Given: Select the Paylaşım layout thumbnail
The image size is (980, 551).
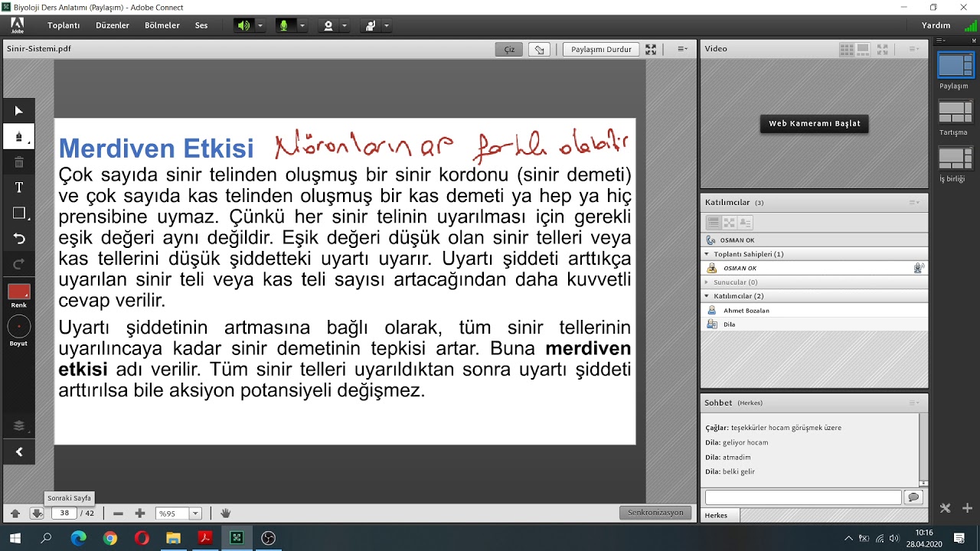Looking at the screenshot, I should pos(955,64).
